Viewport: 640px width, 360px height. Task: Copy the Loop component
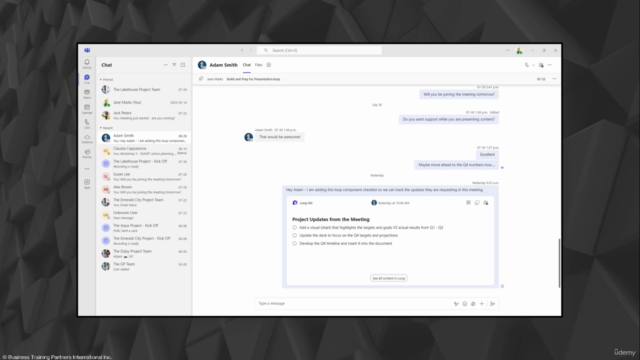477,202
